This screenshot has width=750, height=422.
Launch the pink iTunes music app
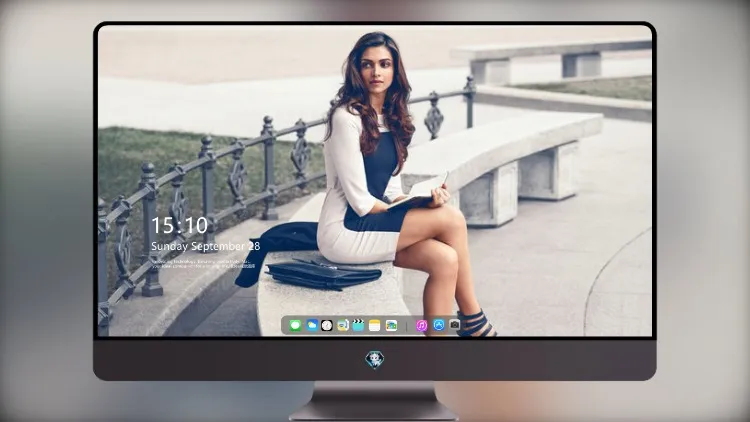click(x=421, y=326)
